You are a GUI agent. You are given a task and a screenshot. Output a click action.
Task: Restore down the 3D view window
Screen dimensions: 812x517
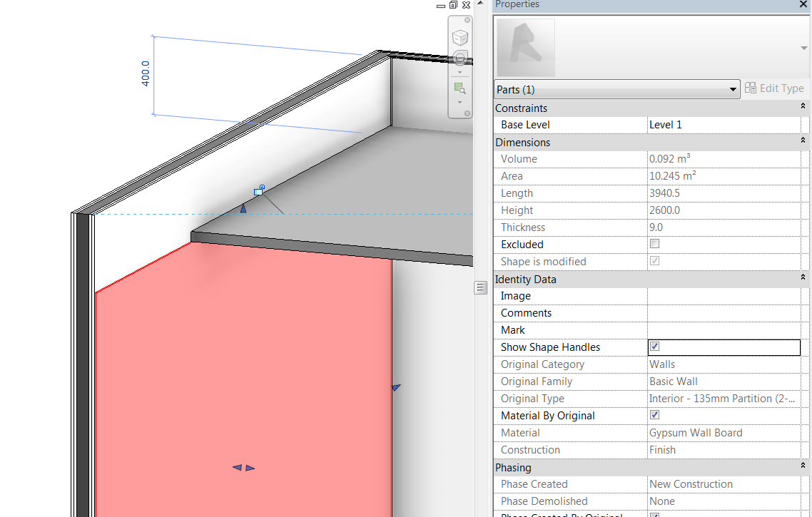[454, 5]
